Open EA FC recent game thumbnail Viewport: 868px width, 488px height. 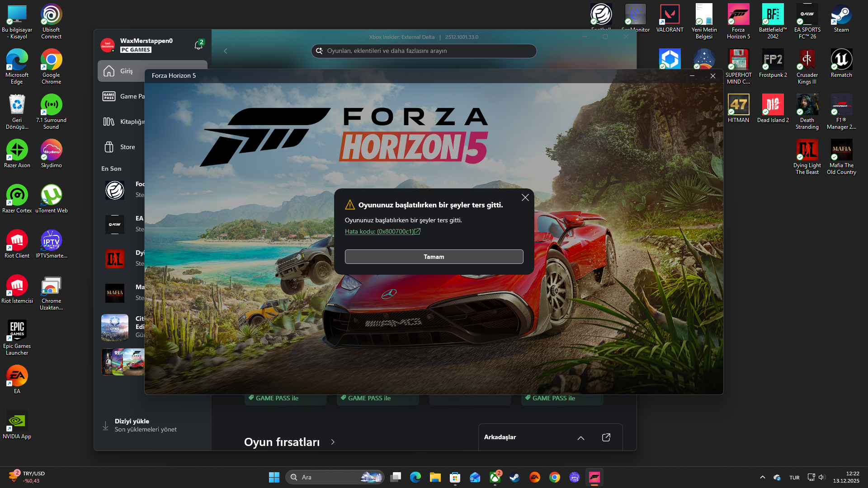(x=115, y=225)
